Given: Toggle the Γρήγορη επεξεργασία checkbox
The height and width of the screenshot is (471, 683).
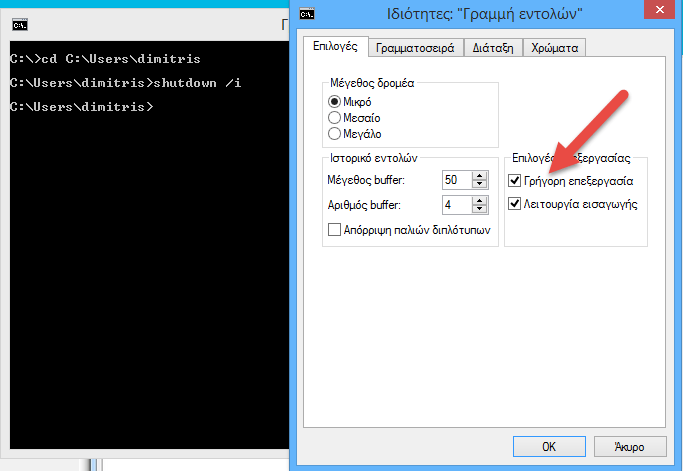Looking at the screenshot, I should pyautogui.click(x=515, y=181).
